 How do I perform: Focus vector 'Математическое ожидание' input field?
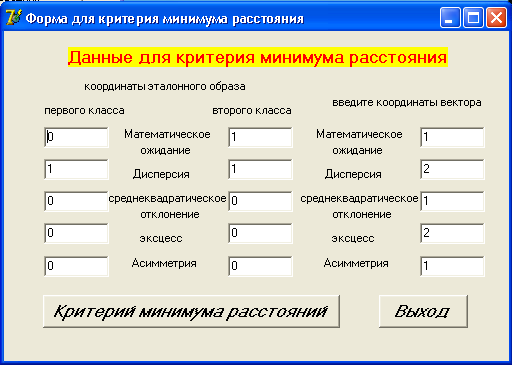(452, 137)
